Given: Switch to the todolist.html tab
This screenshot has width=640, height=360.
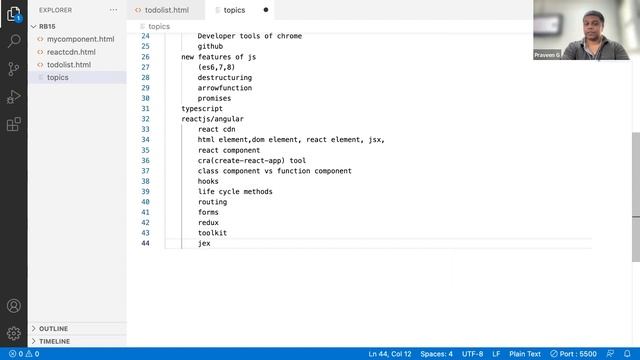Looking at the screenshot, I should coord(167,10).
